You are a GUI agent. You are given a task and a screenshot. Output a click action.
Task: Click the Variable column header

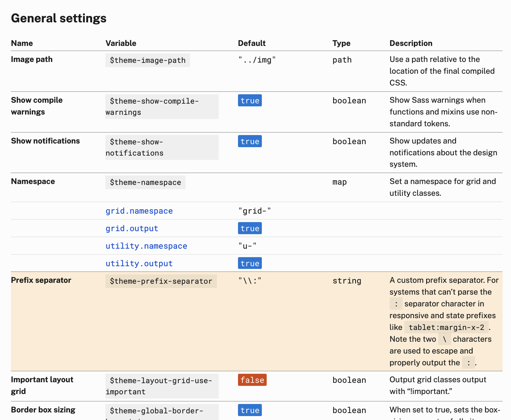pyautogui.click(x=121, y=43)
